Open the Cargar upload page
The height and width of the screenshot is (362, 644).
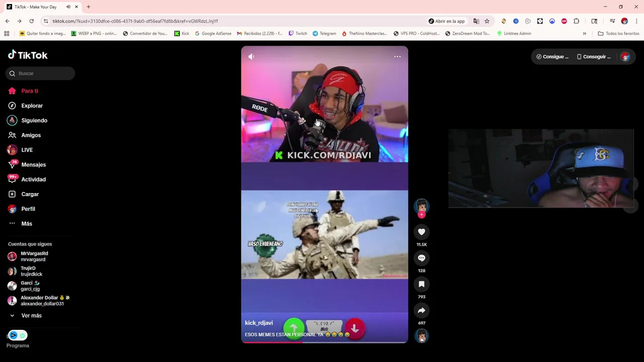23,194
